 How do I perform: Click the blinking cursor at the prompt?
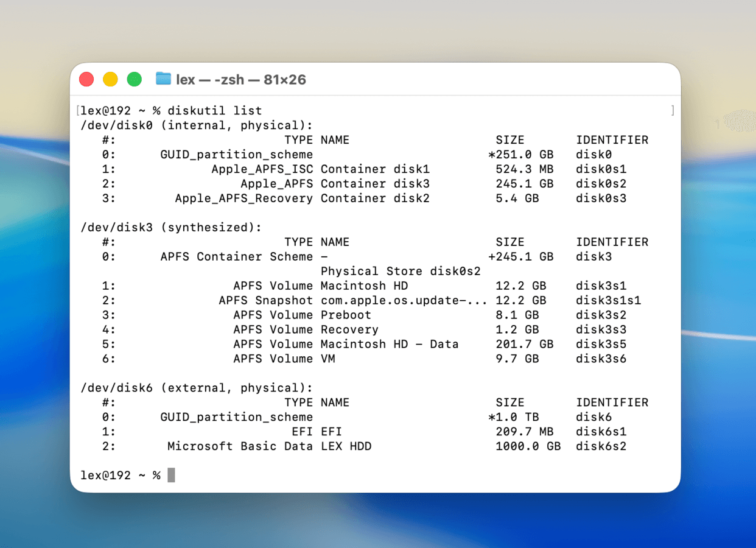(x=172, y=475)
